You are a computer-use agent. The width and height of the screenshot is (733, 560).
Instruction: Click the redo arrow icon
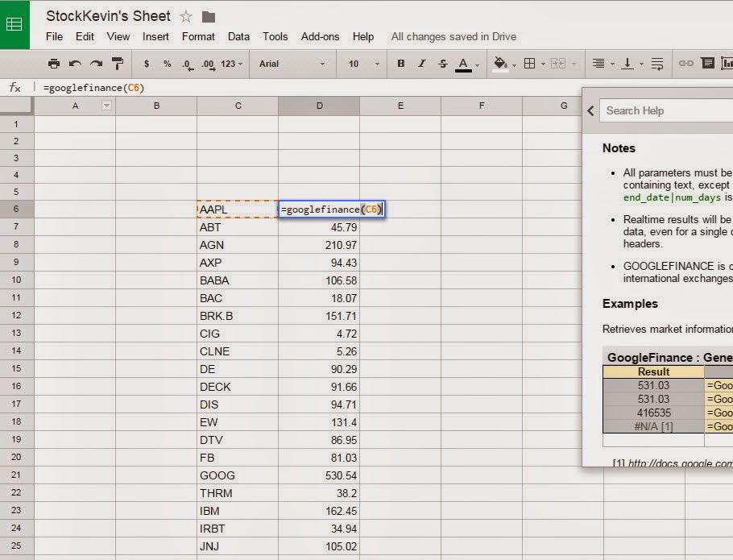point(96,64)
